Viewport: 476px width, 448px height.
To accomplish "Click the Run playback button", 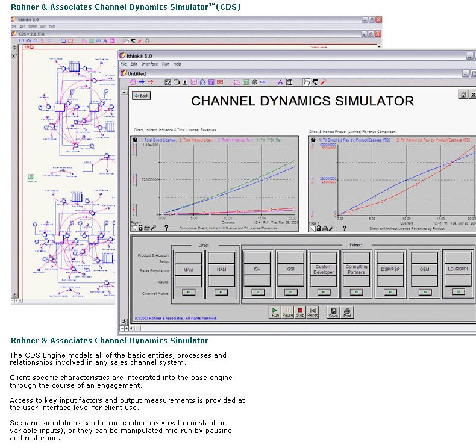I will click(x=275, y=312).
